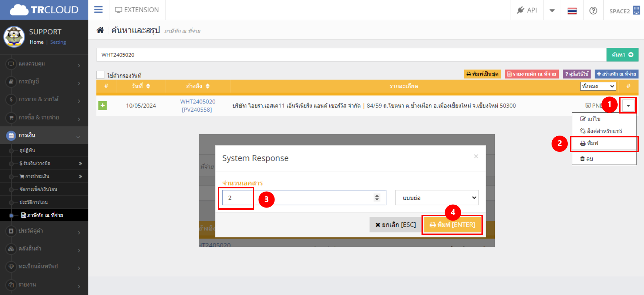Sort by the อ้างอิง reference column
Image resolution: width=644 pixels, height=295 pixels.
coord(198,86)
